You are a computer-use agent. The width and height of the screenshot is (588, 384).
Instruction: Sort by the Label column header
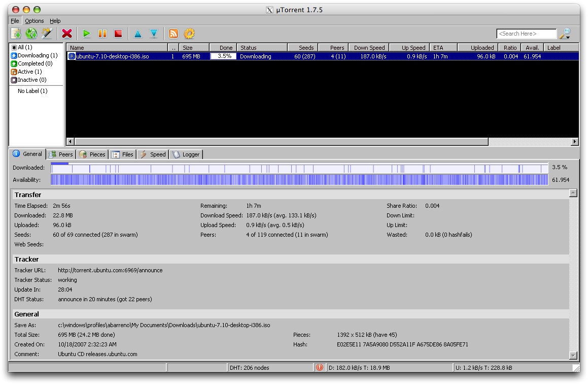pyautogui.click(x=561, y=48)
